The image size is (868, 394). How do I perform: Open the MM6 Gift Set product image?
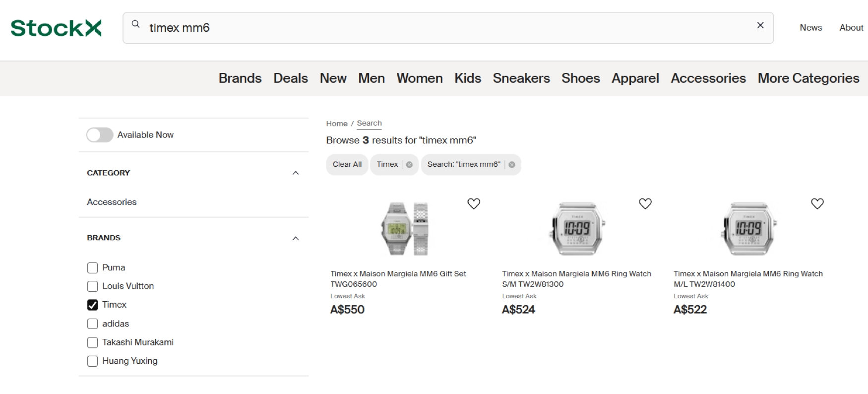click(405, 229)
